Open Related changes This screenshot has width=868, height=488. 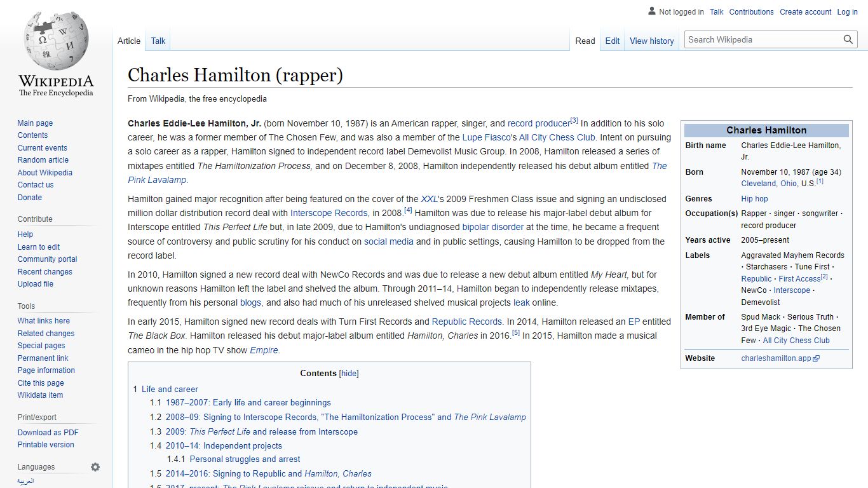click(46, 334)
